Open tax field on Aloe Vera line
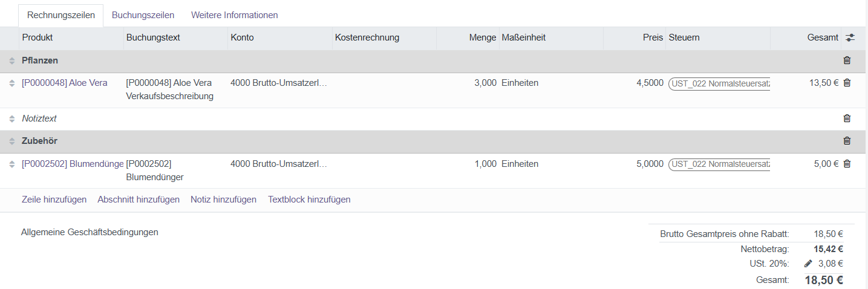 pyautogui.click(x=719, y=83)
